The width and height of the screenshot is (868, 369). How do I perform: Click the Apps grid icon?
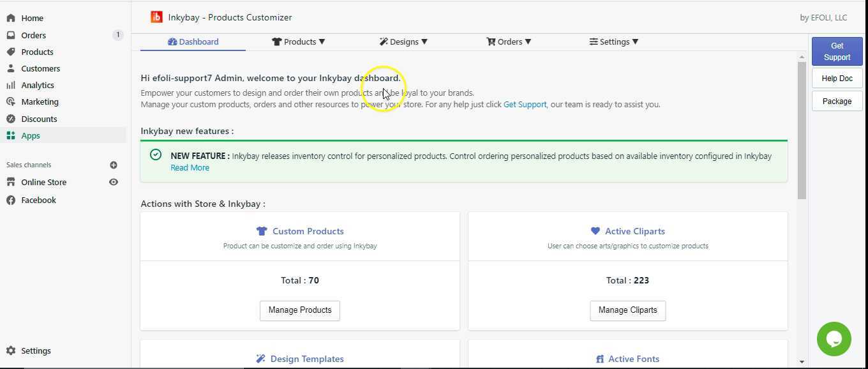[x=11, y=135]
